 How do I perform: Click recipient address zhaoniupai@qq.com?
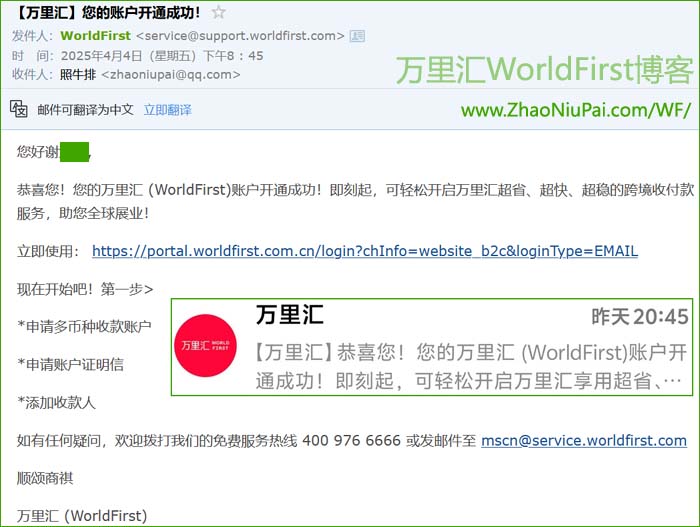(x=171, y=74)
